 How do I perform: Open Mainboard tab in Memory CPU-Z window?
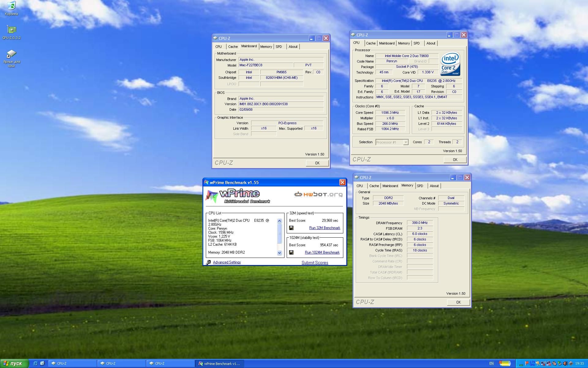pyautogui.click(x=390, y=186)
